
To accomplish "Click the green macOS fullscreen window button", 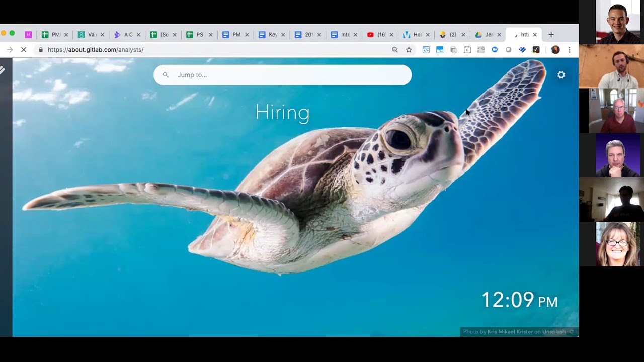I will 12,33.
